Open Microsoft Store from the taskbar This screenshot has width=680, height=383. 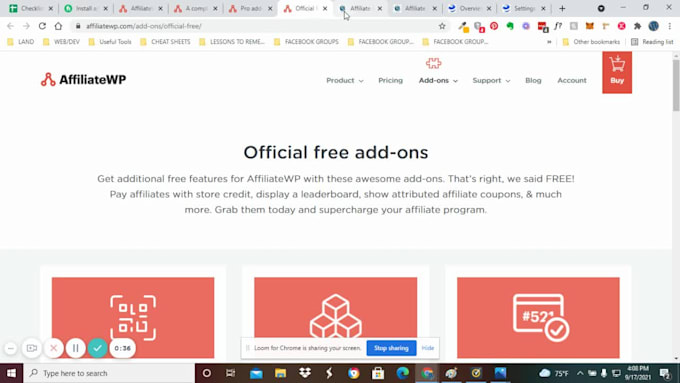tap(378, 373)
